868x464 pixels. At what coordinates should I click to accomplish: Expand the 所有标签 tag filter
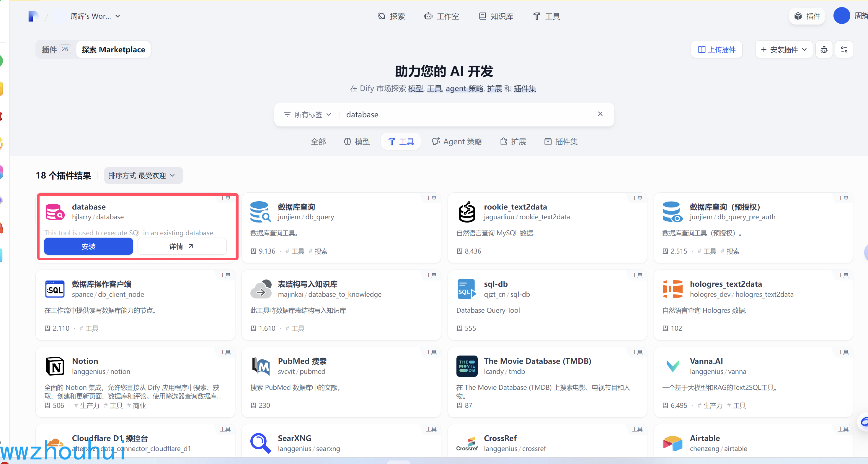pos(308,115)
